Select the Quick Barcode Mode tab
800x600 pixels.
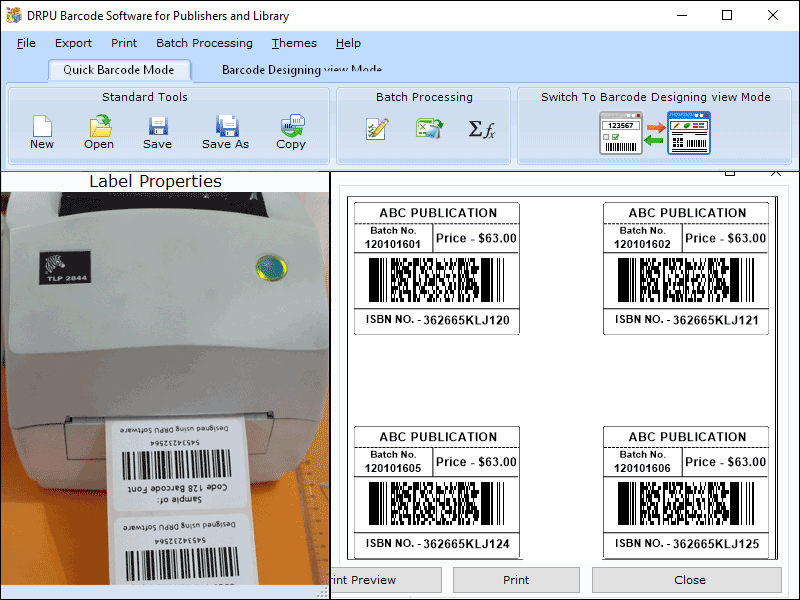pos(119,70)
